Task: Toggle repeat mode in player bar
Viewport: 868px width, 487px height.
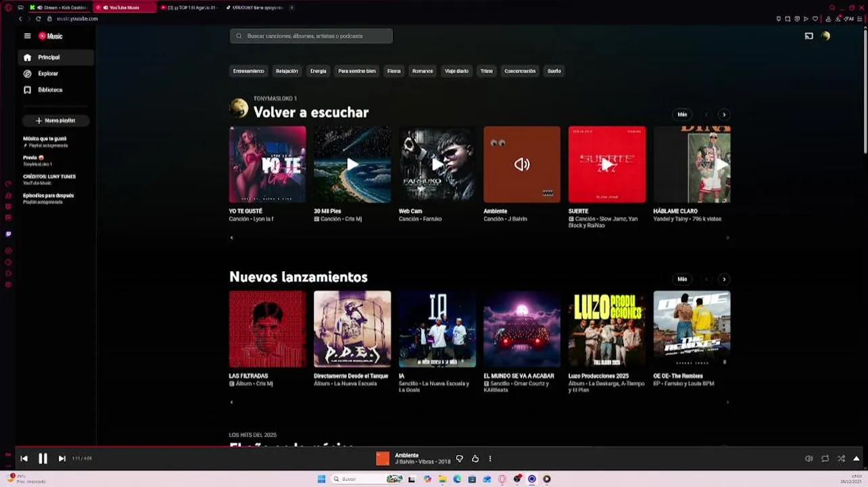Action: pos(825,459)
